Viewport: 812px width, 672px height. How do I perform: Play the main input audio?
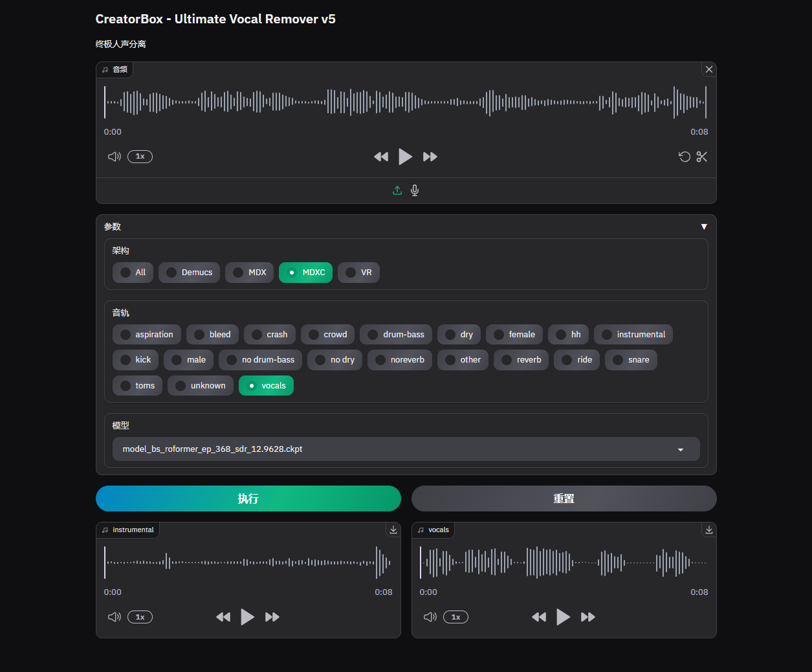(x=405, y=157)
